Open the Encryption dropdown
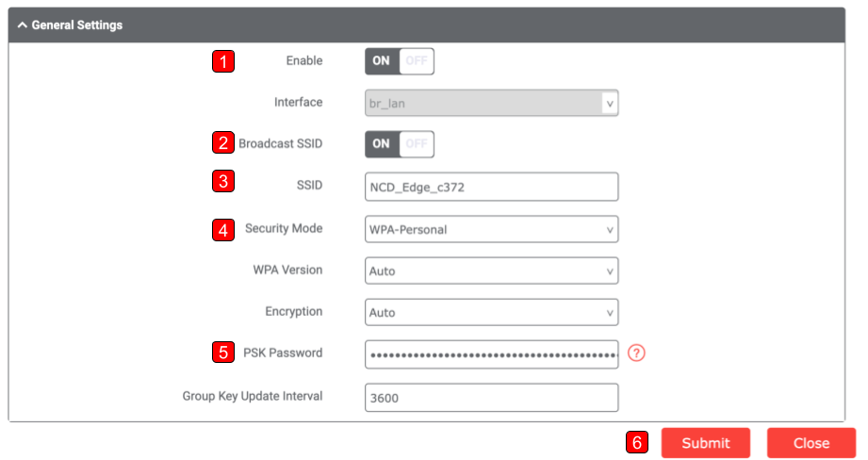868x460 pixels. coord(492,312)
